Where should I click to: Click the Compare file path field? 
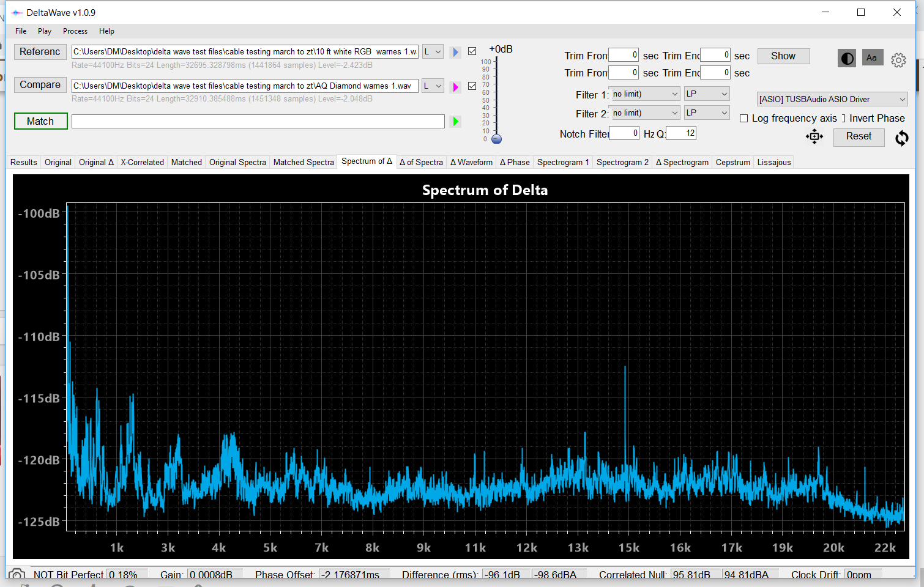[x=245, y=86]
